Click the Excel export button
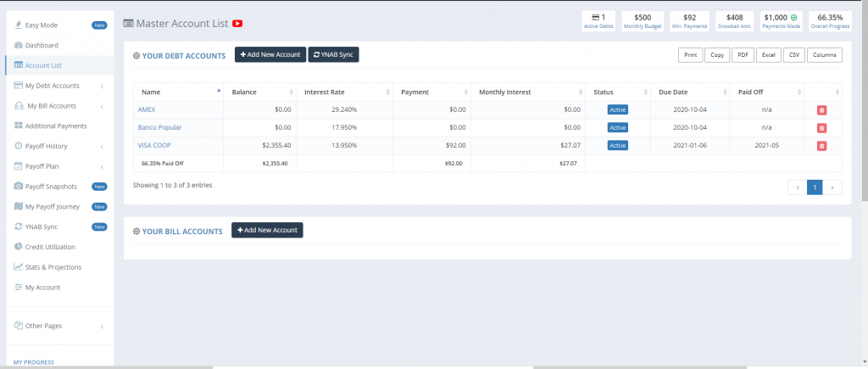This screenshot has height=369, width=868. pyautogui.click(x=768, y=55)
